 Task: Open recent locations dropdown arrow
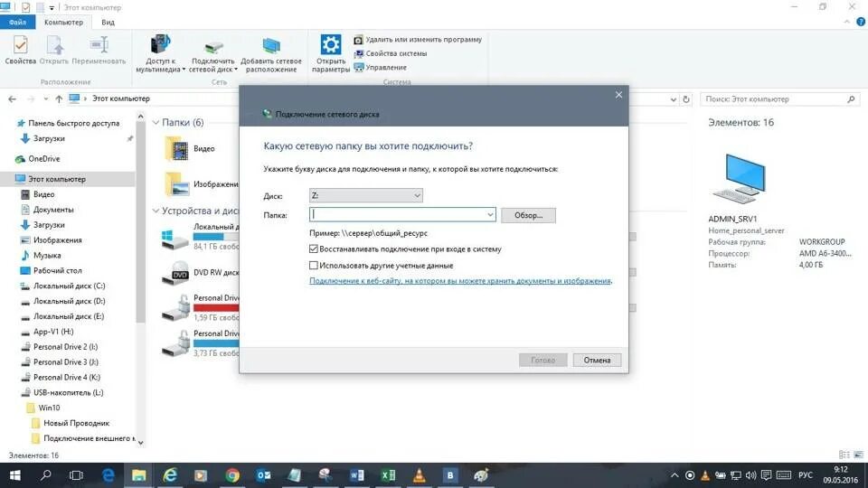click(x=45, y=99)
